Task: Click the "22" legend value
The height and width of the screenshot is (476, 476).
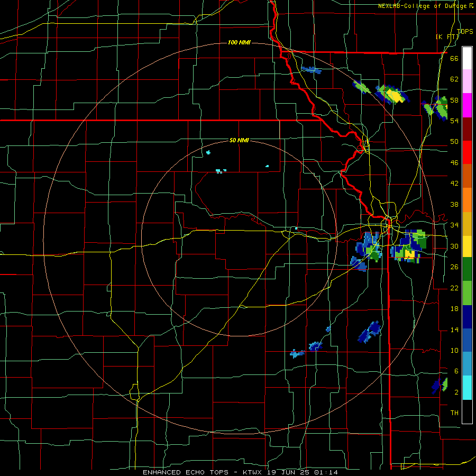Action: pyautogui.click(x=454, y=288)
